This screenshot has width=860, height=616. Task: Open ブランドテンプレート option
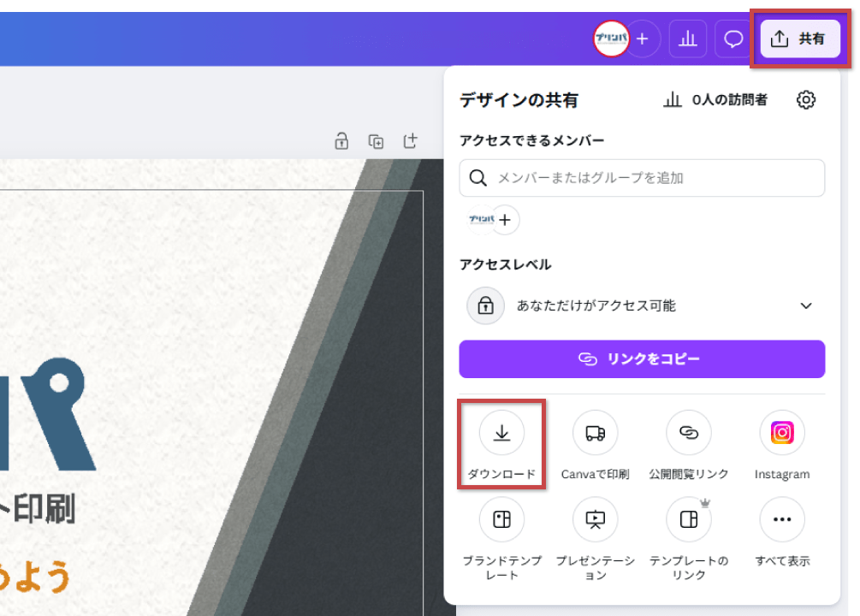click(x=501, y=519)
